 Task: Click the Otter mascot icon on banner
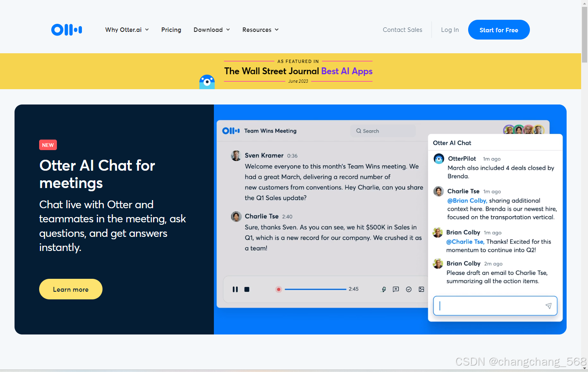[207, 82]
